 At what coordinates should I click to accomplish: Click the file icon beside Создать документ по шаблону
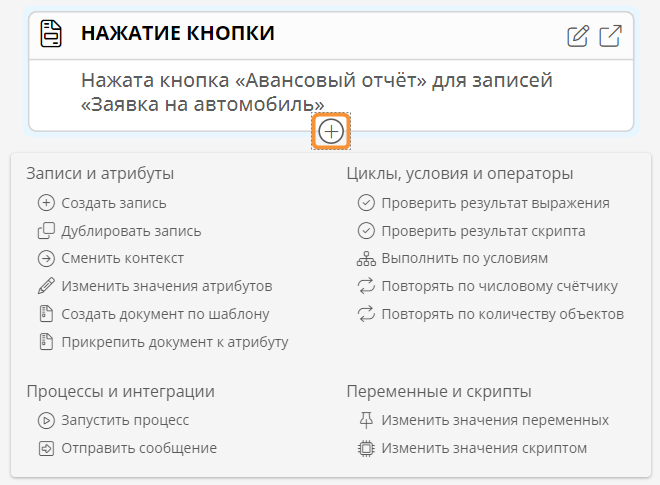coord(46,314)
